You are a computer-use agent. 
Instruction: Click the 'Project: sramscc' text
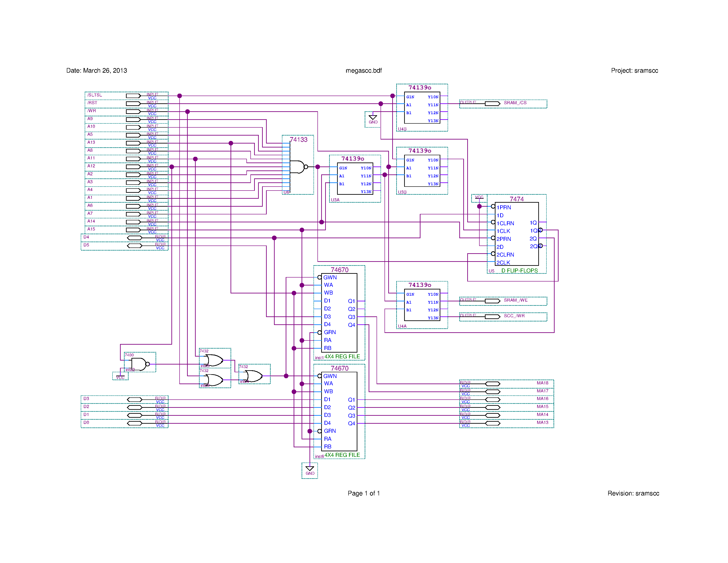(634, 71)
